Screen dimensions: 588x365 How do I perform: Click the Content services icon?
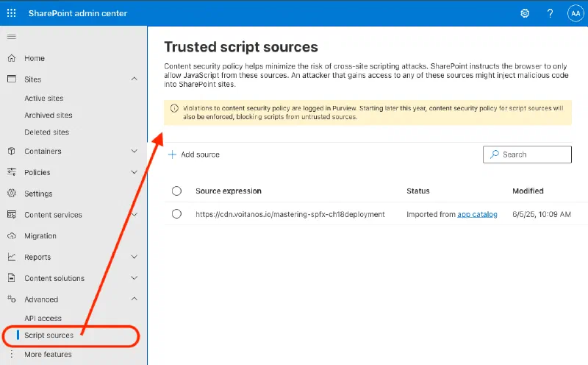coord(12,214)
